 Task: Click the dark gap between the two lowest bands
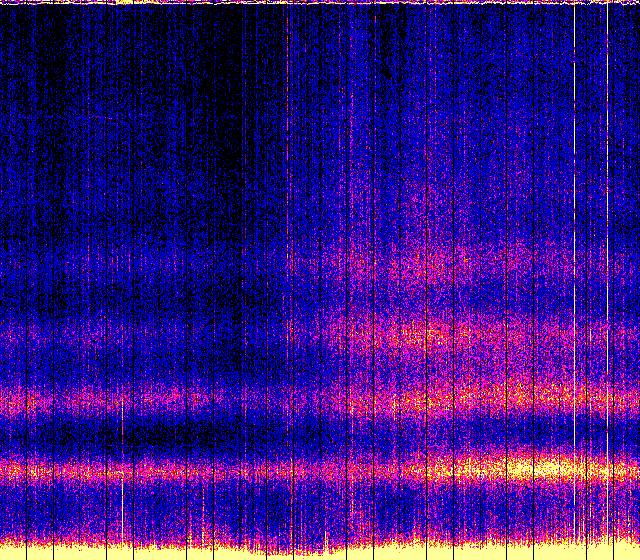200,436
